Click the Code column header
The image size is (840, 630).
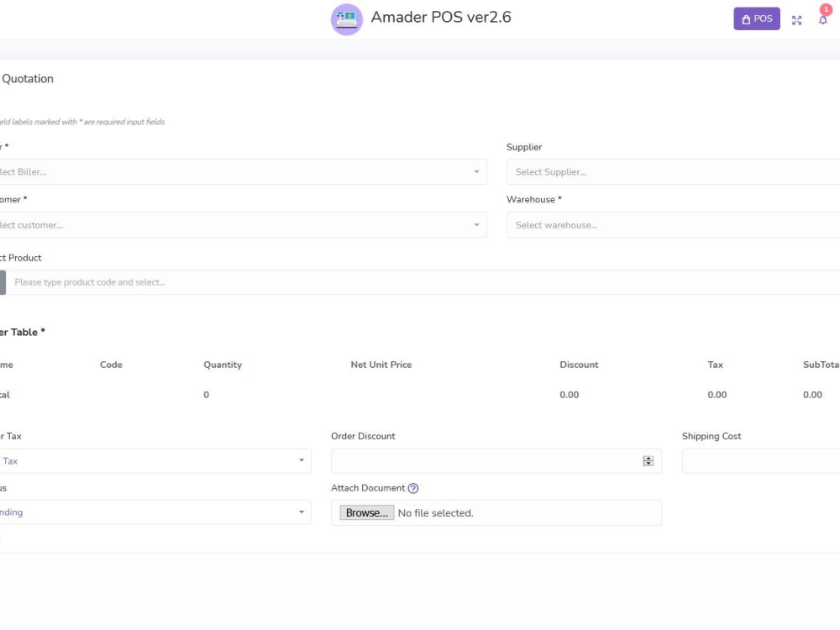(x=111, y=365)
